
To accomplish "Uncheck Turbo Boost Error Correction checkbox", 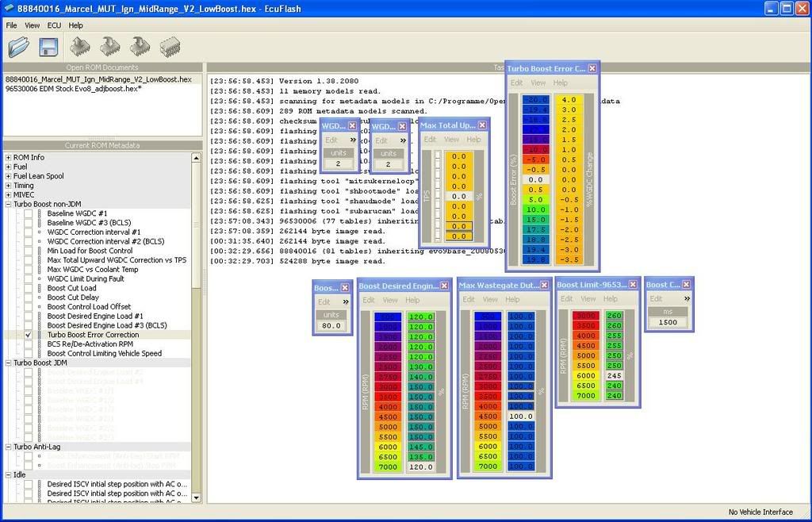I will (x=29, y=336).
